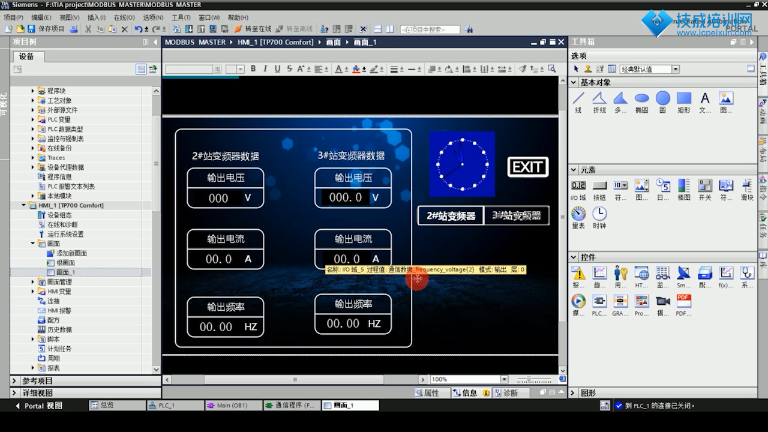
Task: Expand the Graphics (图形) section
Action: (x=574, y=393)
